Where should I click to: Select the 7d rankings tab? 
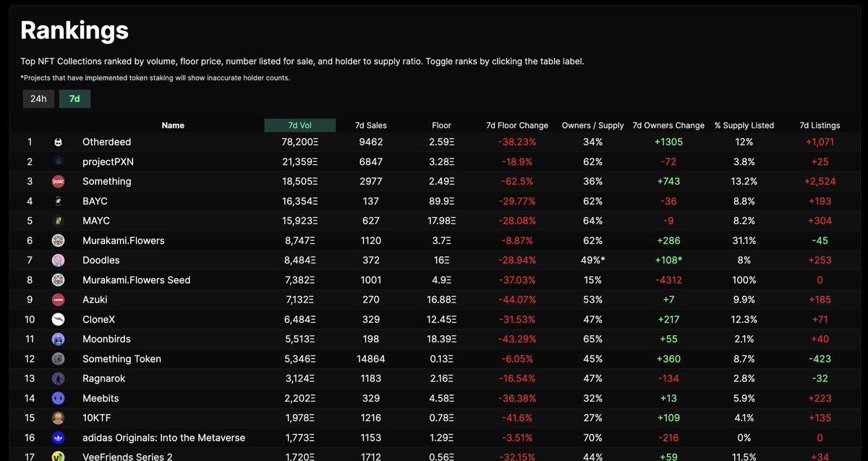click(75, 98)
